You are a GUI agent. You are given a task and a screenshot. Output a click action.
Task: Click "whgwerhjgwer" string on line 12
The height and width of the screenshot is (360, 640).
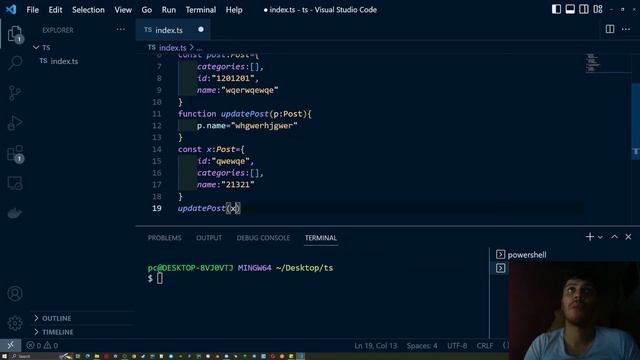[x=264, y=126]
